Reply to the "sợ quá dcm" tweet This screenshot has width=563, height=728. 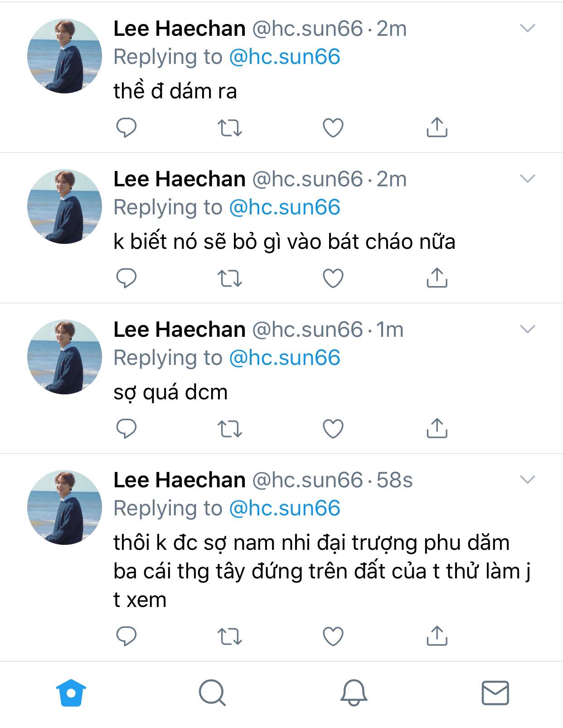coord(126,428)
